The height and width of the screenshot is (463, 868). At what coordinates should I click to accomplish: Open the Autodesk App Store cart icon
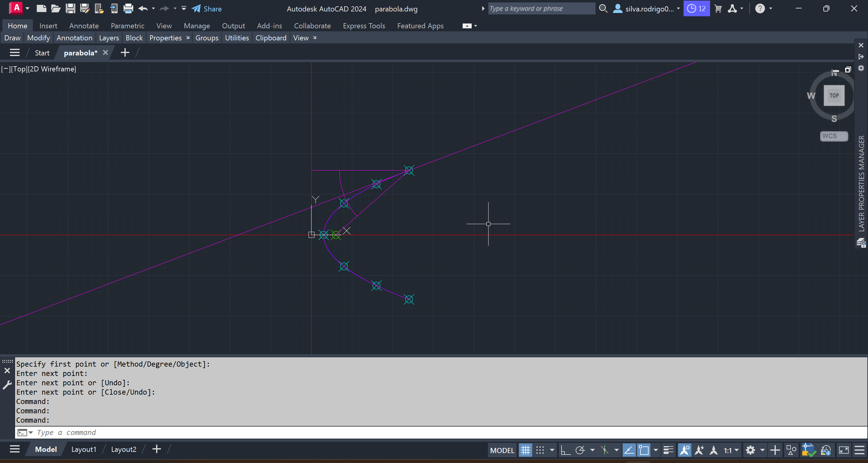pos(718,8)
